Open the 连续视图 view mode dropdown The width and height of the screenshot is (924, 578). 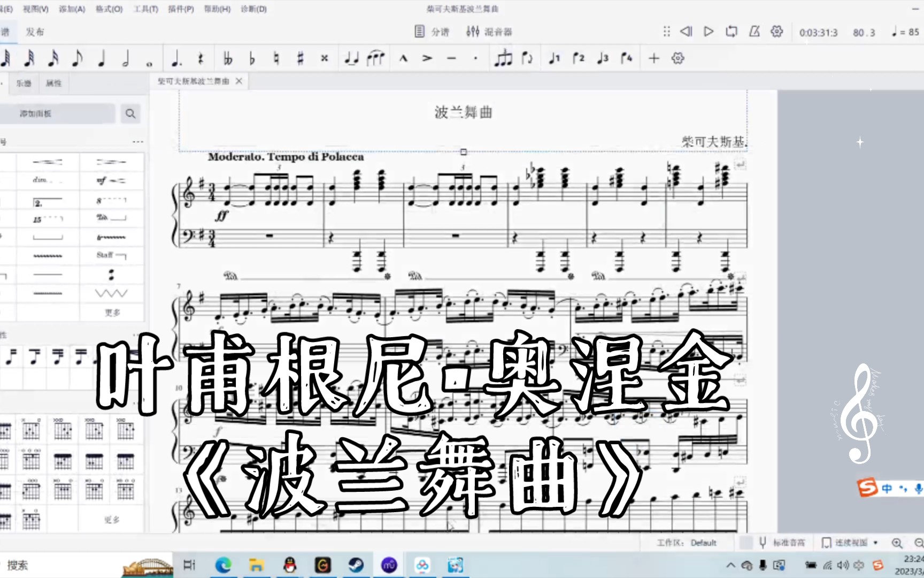tap(851, 543)
